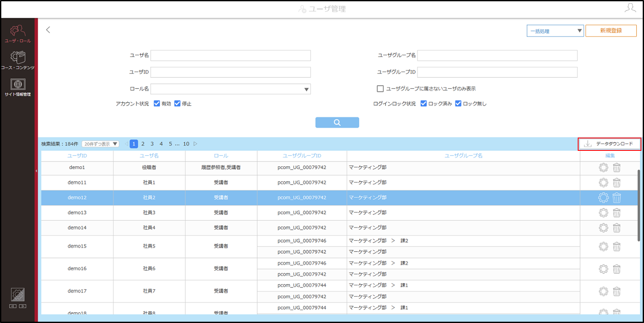644x323 pixels.
Task: Click the ユーザID input field
Action: pos(230,72)
